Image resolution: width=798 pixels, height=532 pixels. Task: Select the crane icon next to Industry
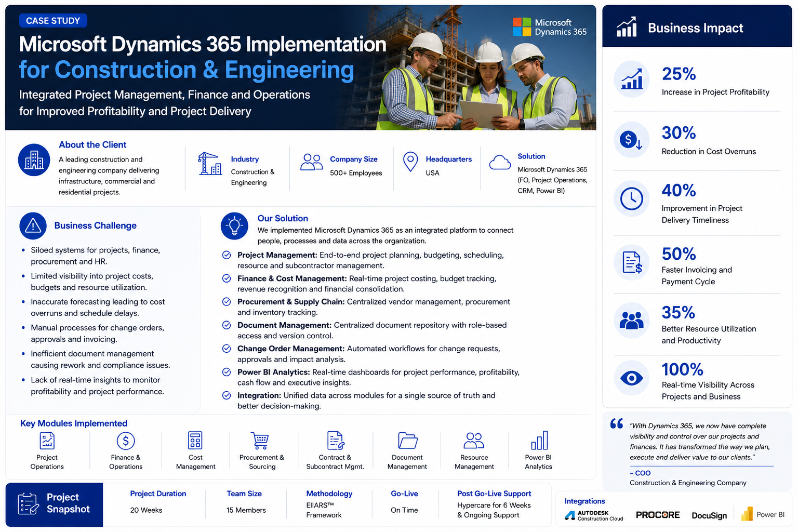[210, 164]
